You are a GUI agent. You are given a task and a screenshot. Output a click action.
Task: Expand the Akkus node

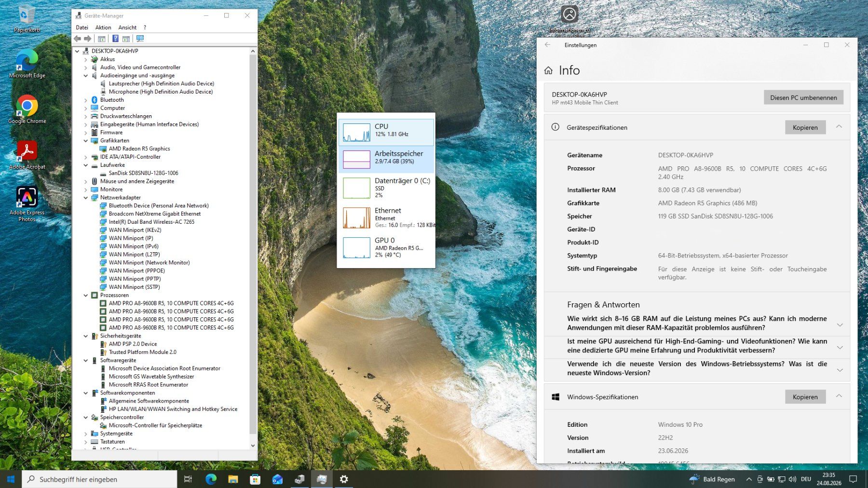coord(86,59)
